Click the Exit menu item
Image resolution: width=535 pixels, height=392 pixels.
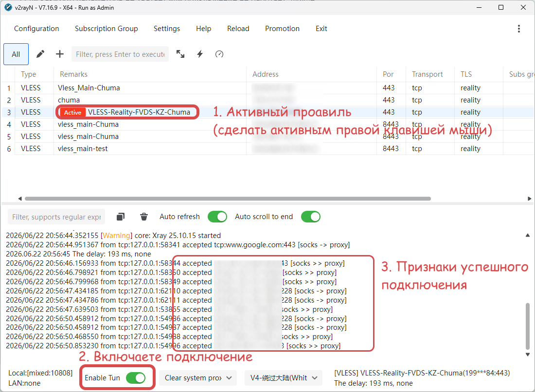[x=321, y=29]
